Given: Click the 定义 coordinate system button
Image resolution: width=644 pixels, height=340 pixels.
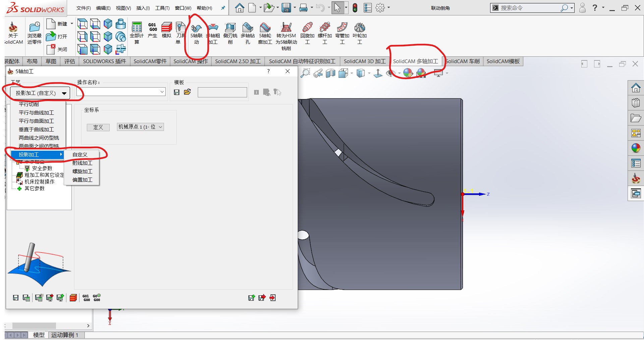Looking at the screenshot, I should point(98,127).
